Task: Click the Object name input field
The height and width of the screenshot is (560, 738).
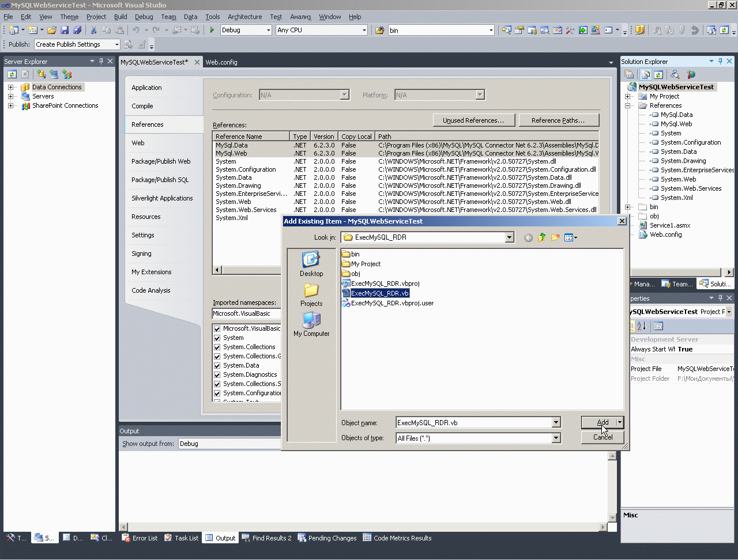Action: coord(474,423)
